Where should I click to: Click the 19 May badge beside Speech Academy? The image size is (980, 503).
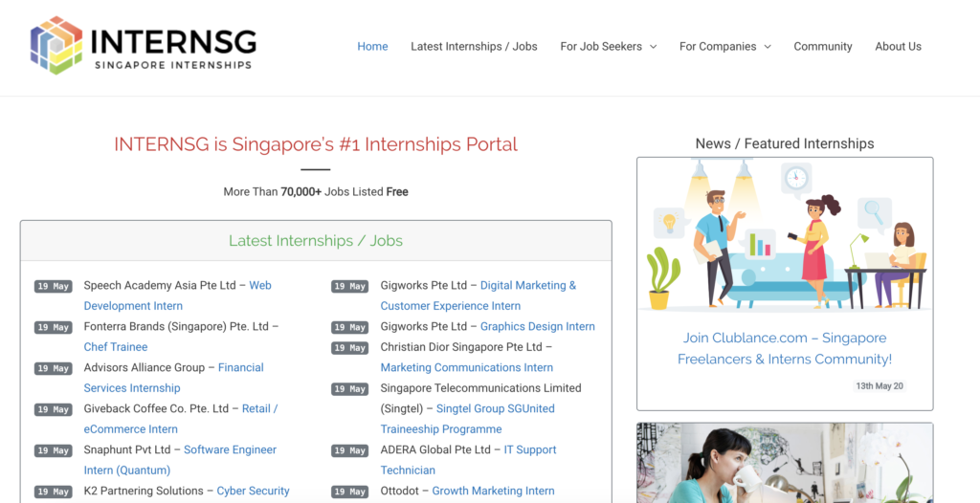tap(54, 286)
